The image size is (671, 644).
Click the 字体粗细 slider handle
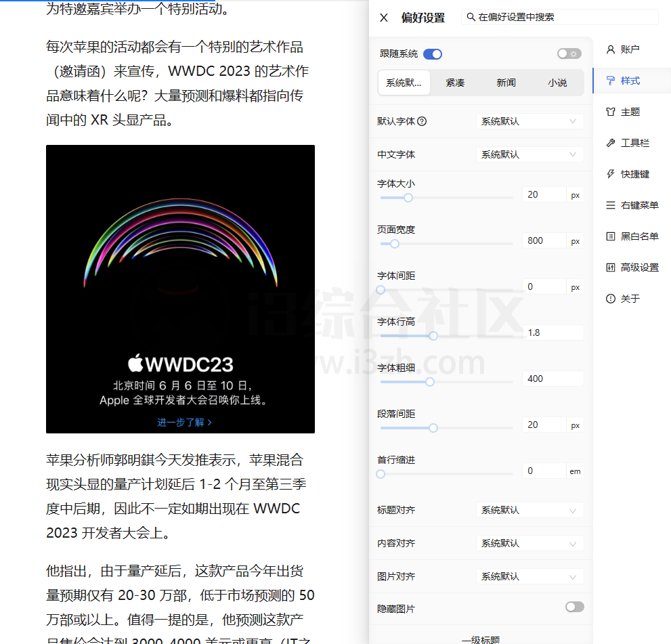430,382
